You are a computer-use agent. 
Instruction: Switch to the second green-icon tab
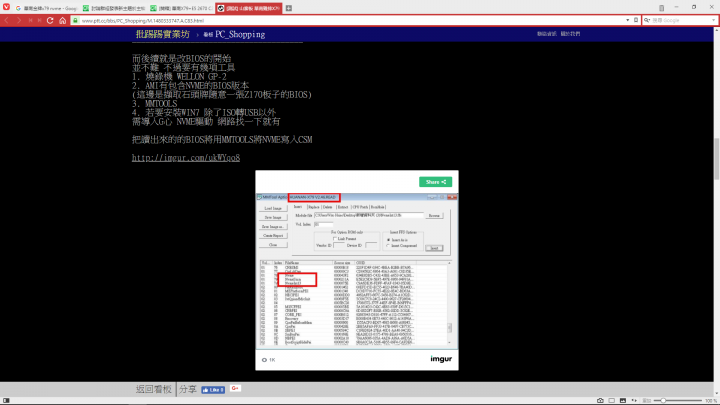click(x=114, y=8)
